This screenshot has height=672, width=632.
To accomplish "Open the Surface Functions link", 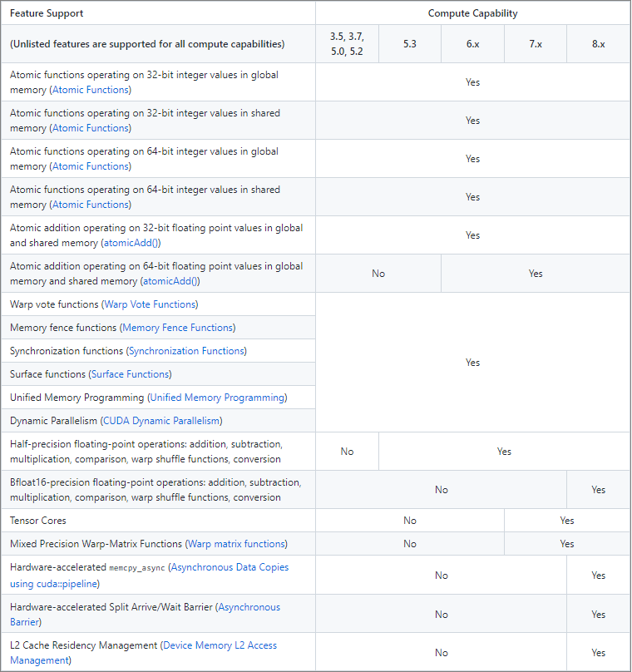I will pos(131,374).
